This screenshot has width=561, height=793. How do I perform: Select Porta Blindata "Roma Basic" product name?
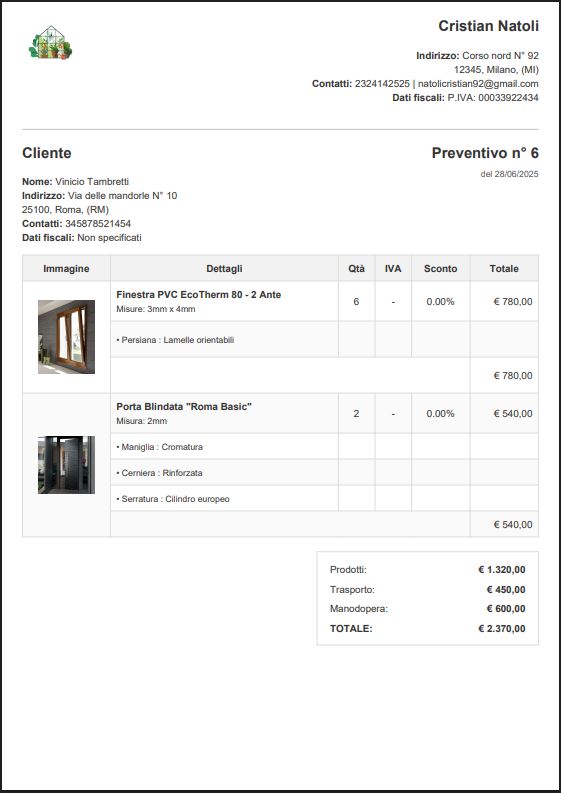pos(184,406)
